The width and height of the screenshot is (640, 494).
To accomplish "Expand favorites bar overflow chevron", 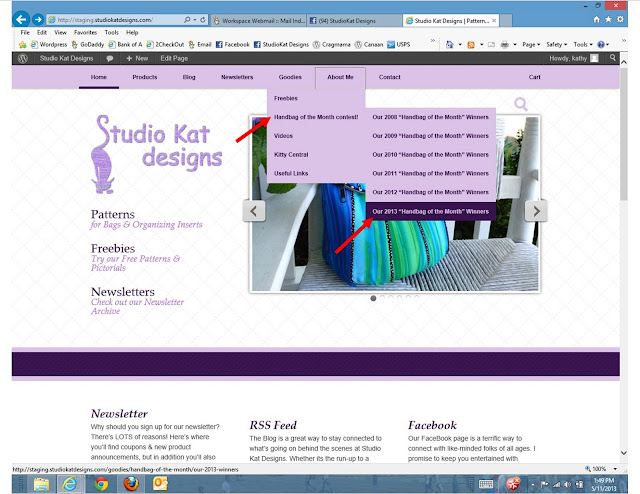I will click(x=433, y=40).
